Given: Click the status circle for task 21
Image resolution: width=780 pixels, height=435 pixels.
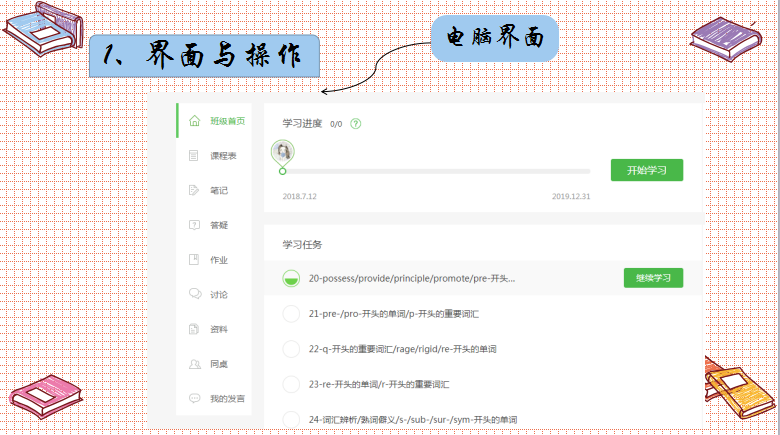Looking at the screenshot, I should click(291, 314).
